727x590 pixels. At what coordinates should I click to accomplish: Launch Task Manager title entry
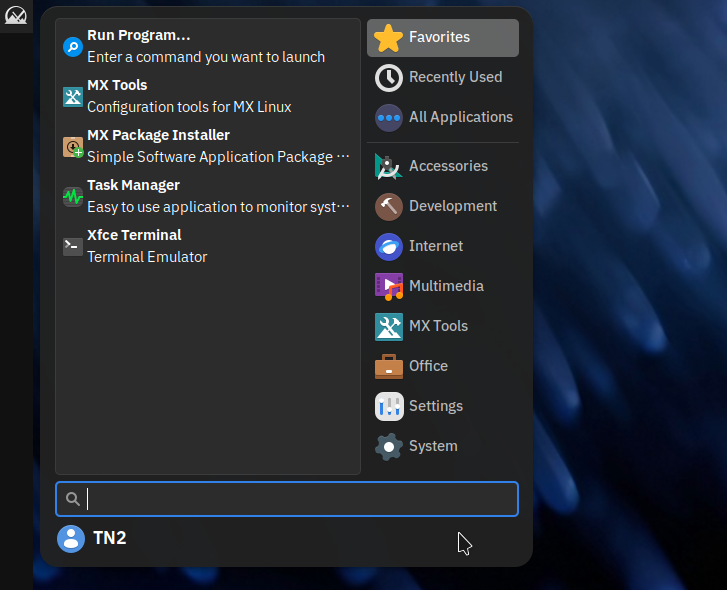[133, 185]
